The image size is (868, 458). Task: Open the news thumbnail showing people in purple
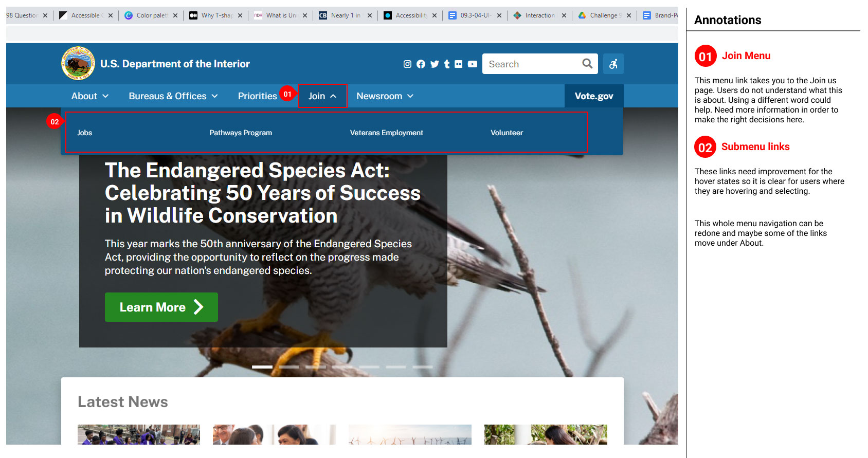(139, 434)
